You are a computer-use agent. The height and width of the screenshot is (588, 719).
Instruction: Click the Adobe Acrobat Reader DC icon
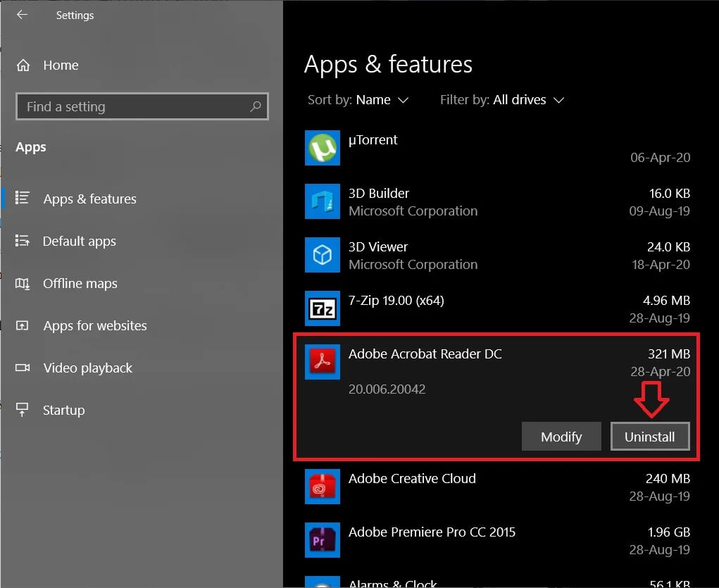pyautogui.click(x=323, y=361)
